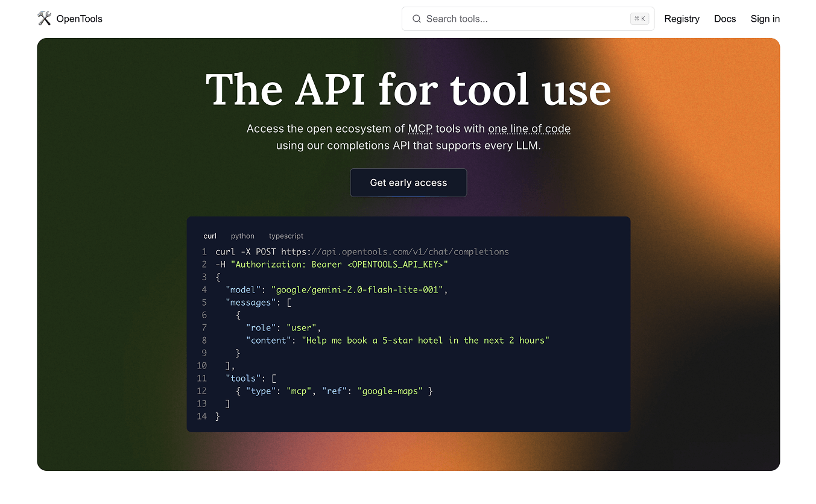The image size is (816, 504).
Task: Open the Docs page
Action: click(x=724, y=19)
